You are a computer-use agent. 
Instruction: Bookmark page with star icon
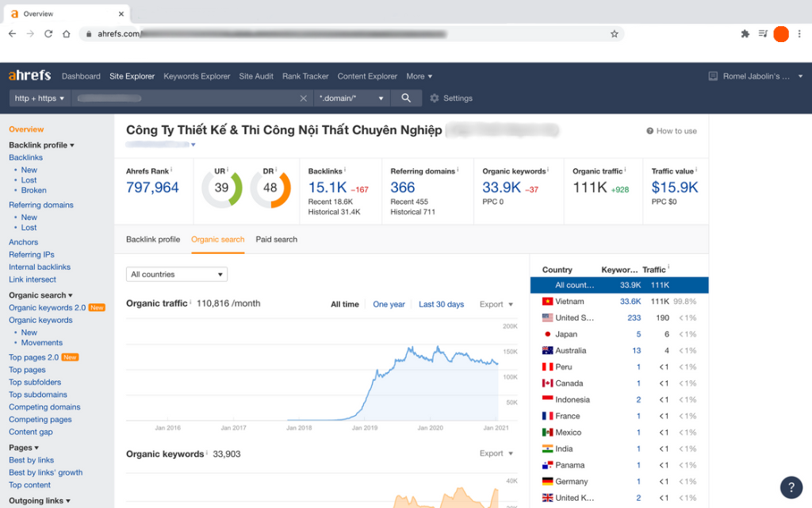tap(614, 34)
